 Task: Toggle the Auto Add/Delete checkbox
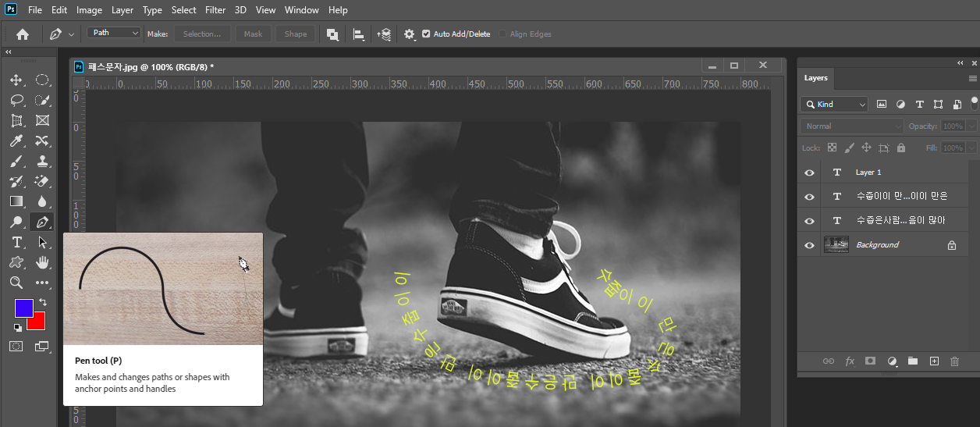(x=426, y=34)
